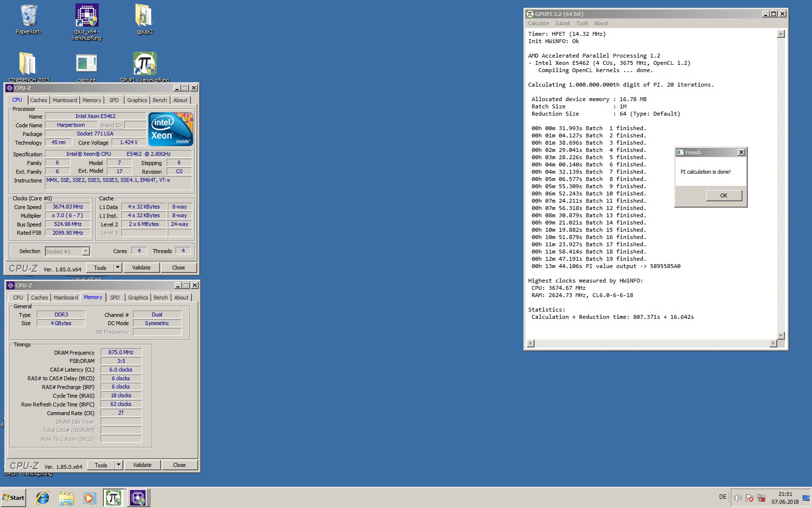
Task: Click Validate in lower CPU-Z window
Action: [x=142, y=465]
